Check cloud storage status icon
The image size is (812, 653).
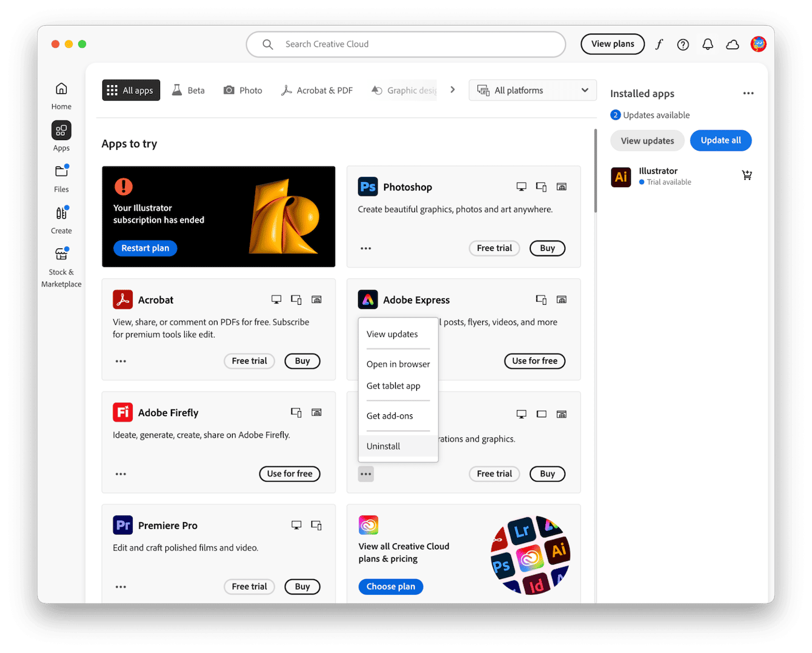[x=732, y=44]
